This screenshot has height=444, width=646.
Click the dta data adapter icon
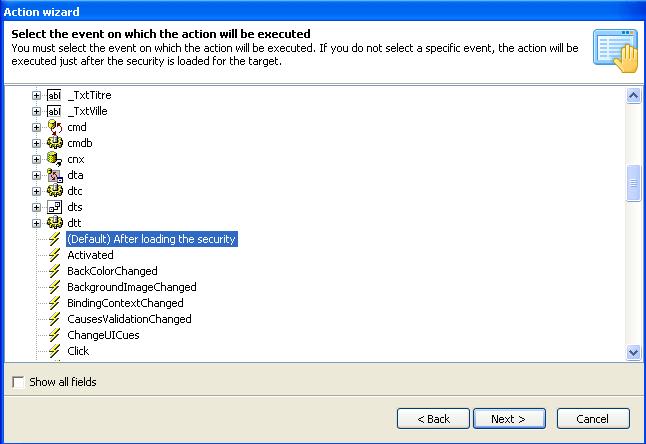[55, 175]
